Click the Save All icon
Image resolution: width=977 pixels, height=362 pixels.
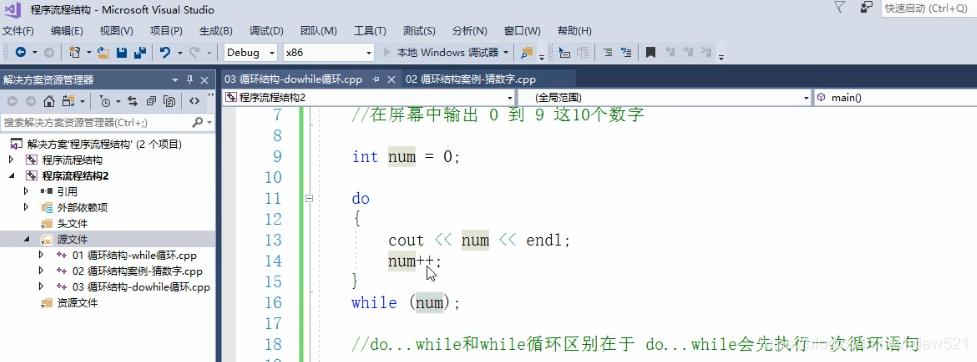[x=140, y=53]
